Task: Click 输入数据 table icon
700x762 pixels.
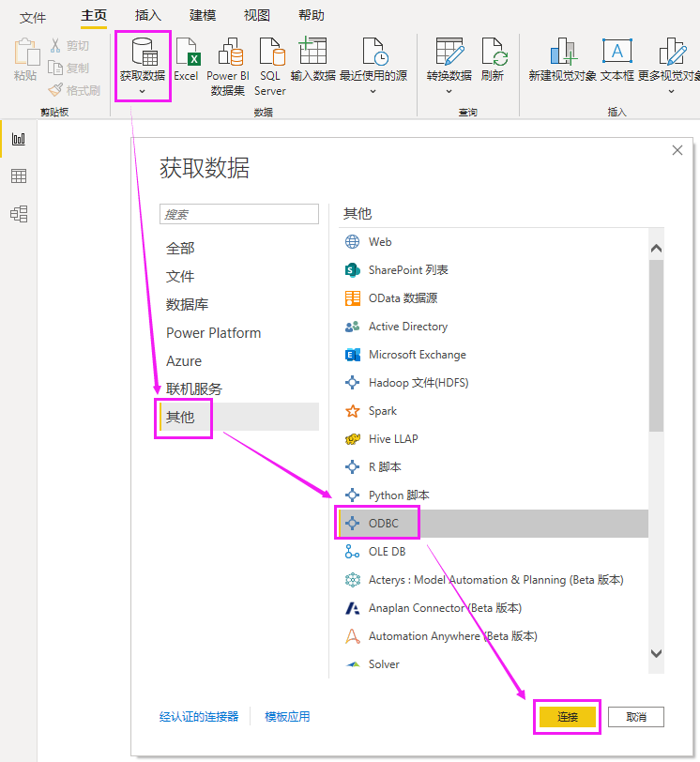Action: coord(312,50)
